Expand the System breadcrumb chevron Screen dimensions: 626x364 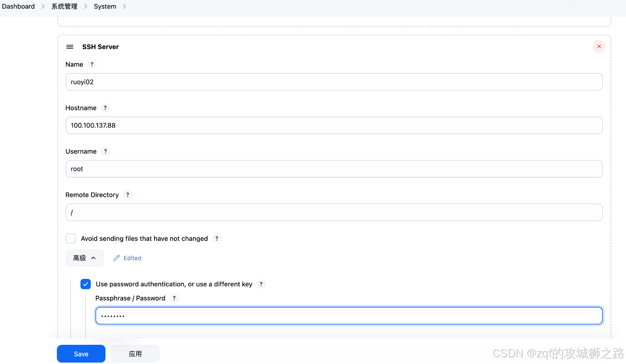tap(124, 6)
